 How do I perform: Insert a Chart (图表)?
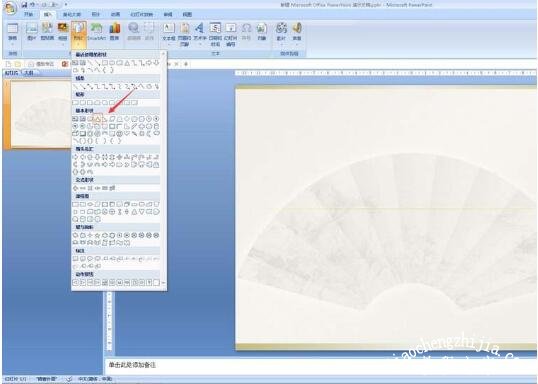click(x=115, y=32)
